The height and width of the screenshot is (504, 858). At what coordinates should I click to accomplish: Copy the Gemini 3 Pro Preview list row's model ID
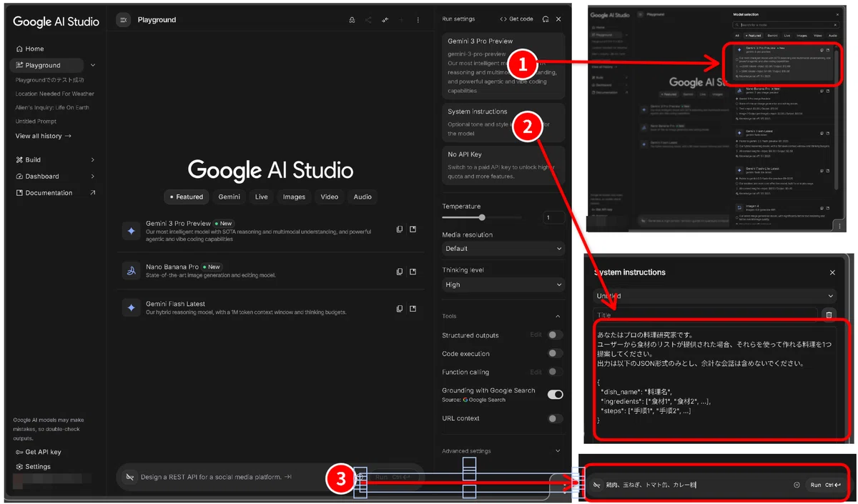pos(400,229)
